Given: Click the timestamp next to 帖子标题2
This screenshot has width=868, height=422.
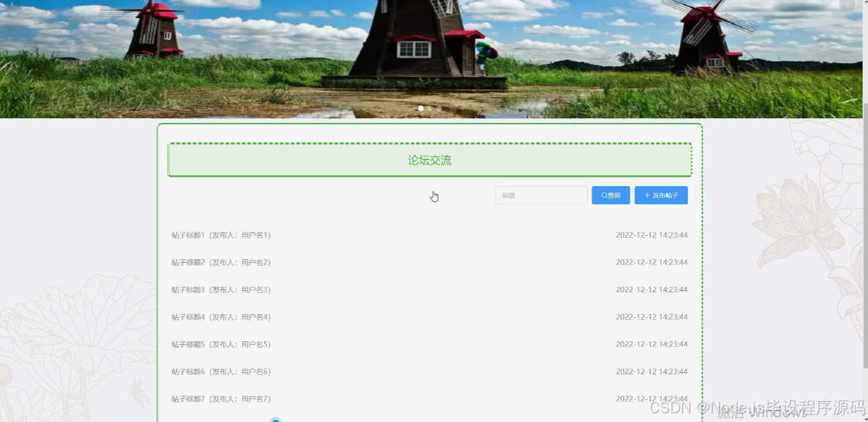Looking at the screenshot, I should [x=652, y=262].
